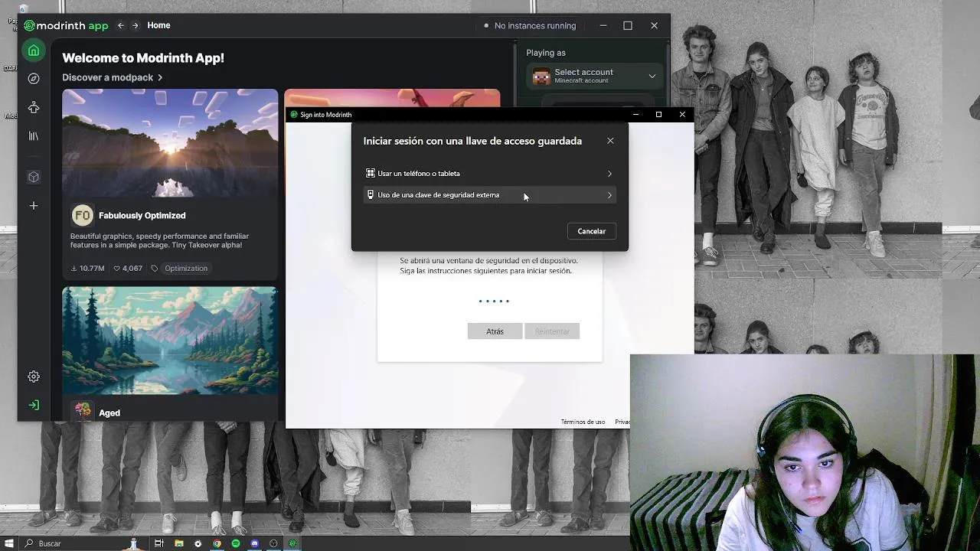This screenshot has height=551, width=980.
Task: Click the plus icon to create instance
Action: (x=34, y=206)
